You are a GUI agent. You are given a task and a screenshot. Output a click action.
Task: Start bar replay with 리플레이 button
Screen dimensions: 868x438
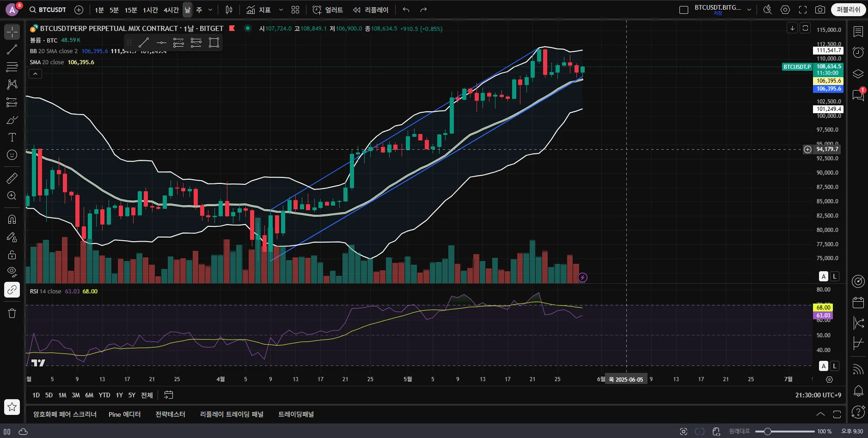coord(371,10)
